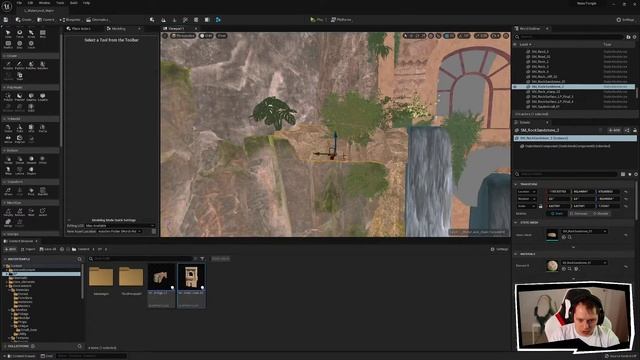Toggle the Lit view mode pill in viewport
This screenshot has height=360, width=640.
[206, 36]
